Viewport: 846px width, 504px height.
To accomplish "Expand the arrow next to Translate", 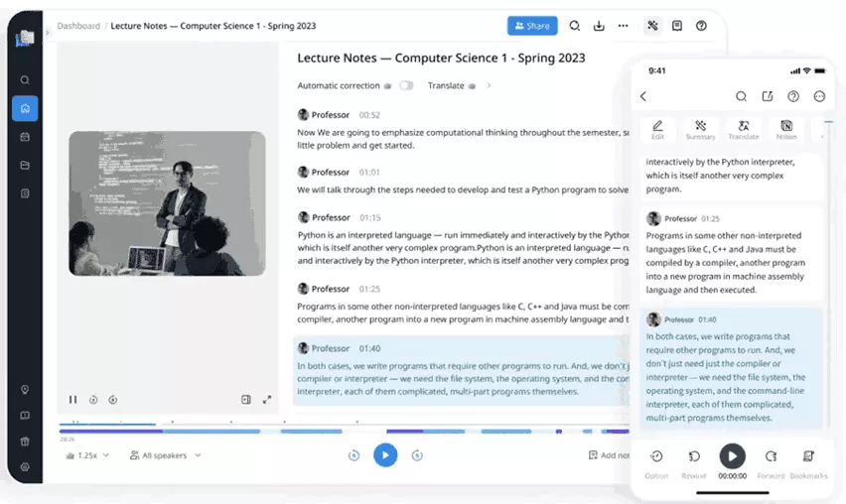I will point(489,85).
